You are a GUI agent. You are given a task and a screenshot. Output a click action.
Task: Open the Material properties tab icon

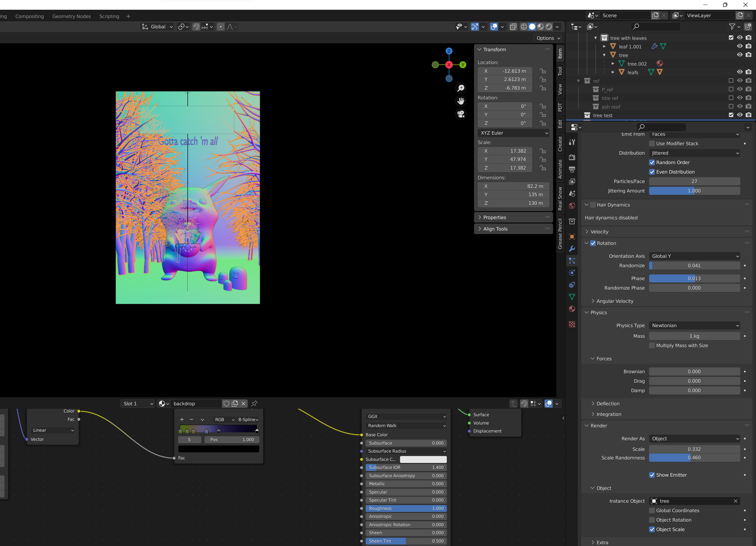coord(572,309)
